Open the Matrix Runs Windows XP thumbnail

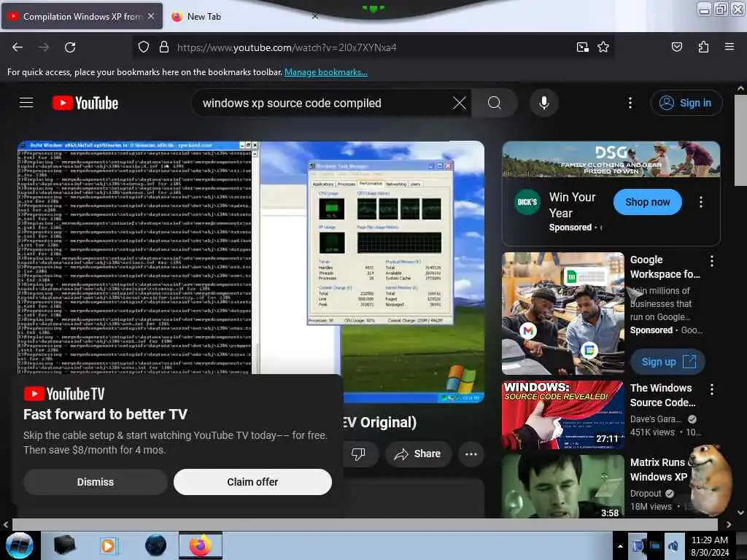562,486
